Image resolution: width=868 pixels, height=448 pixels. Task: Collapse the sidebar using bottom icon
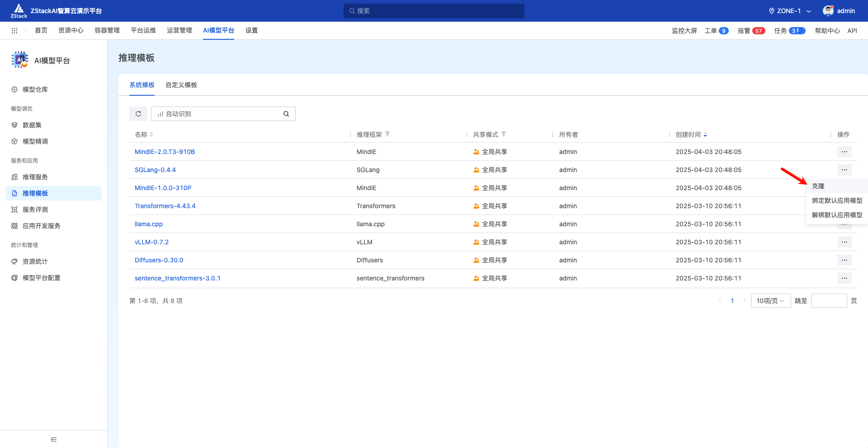[54, 439]
